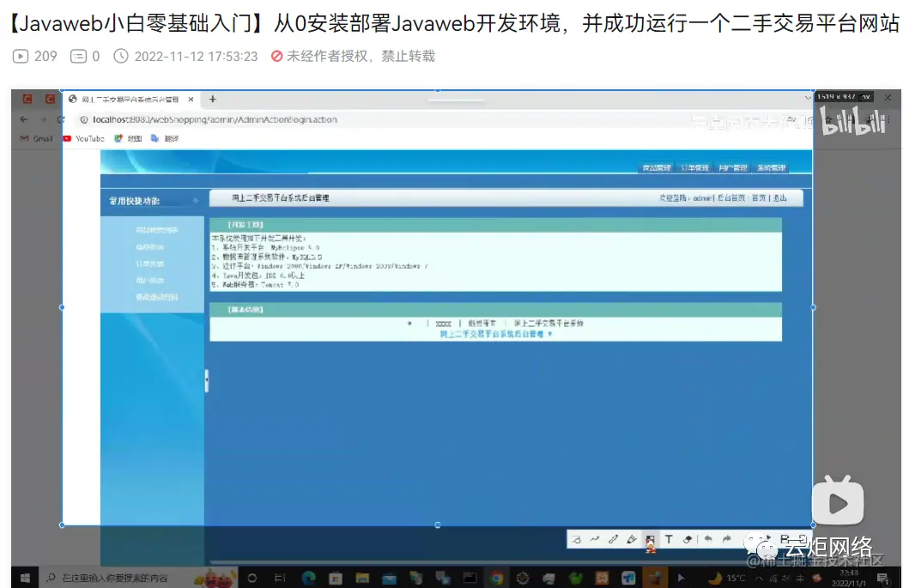Select the mosaic blur annotation tool
The height and width of the screenshot is (588, 903).
pos(650,538)
